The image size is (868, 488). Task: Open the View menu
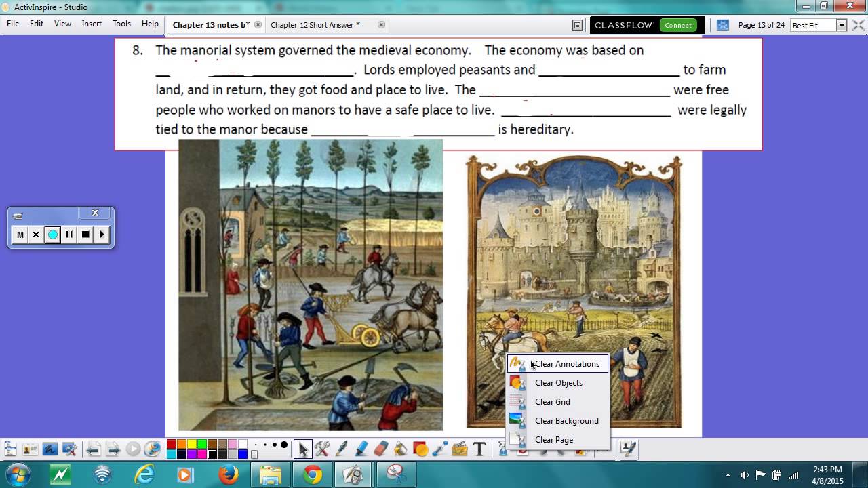(62, 24)
